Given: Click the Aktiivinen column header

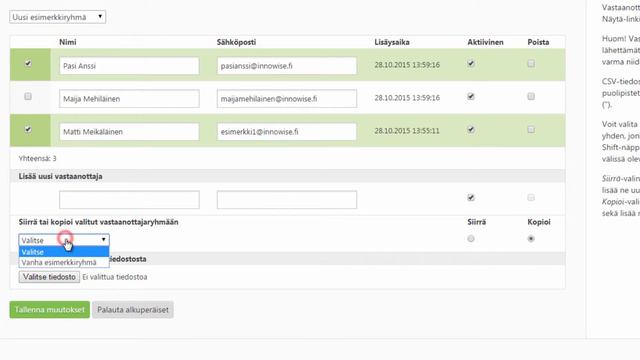Looking at the screenshot, I should point(485,42).
